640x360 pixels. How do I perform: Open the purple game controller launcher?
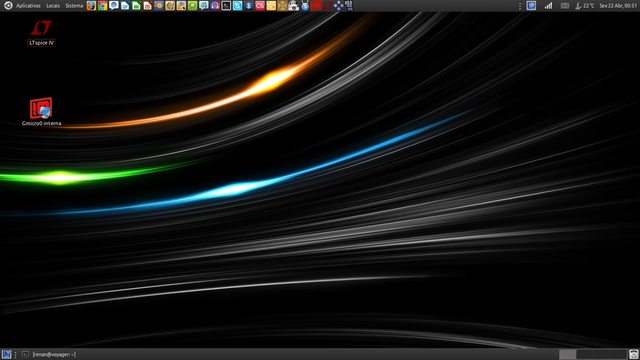pos(338,6)
